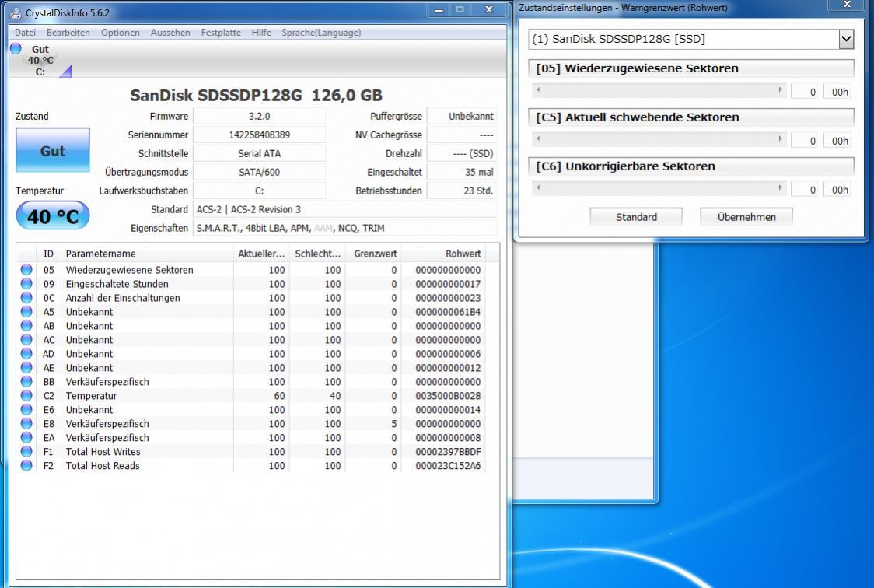874x588 pixels.
Task: Open the Hilfe menu
Action: coord(260,33)
